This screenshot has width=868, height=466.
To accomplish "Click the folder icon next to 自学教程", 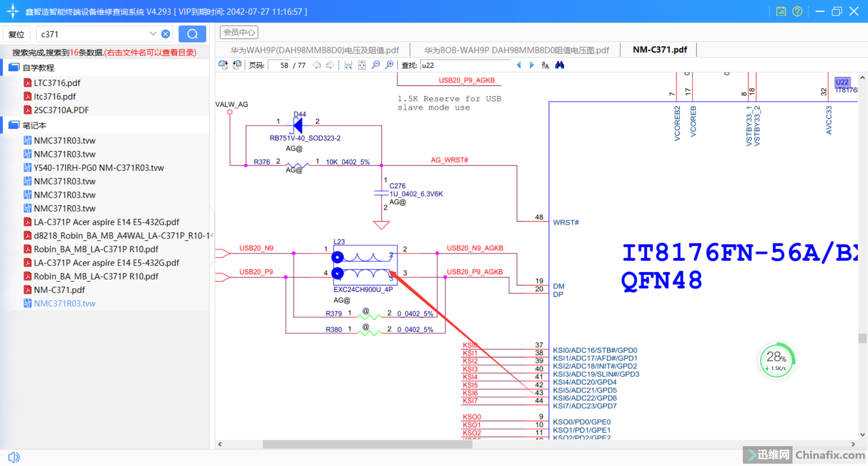I will pyautogui.click(x=14, y=67).
